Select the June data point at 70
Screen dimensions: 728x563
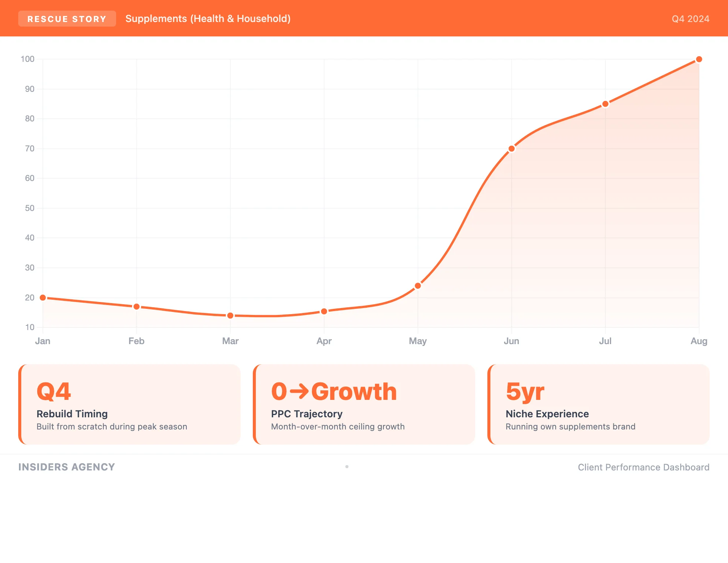click(512, 149)
